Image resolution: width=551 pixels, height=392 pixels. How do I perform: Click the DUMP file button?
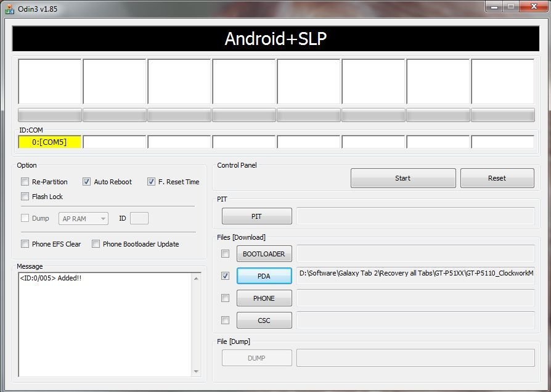pos(257,358)
